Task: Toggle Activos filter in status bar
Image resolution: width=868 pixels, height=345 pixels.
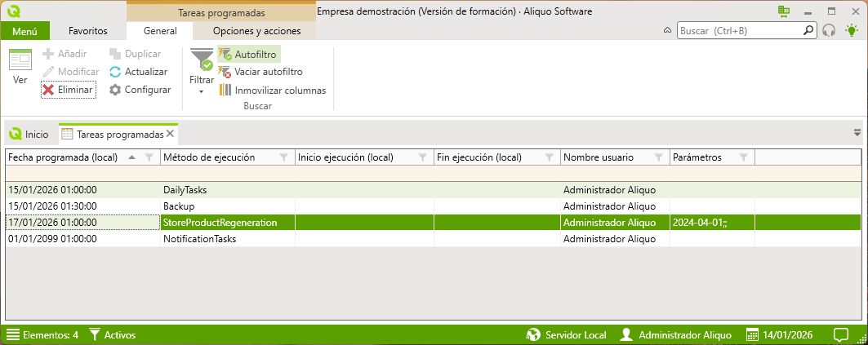Action: click(112, 334)
